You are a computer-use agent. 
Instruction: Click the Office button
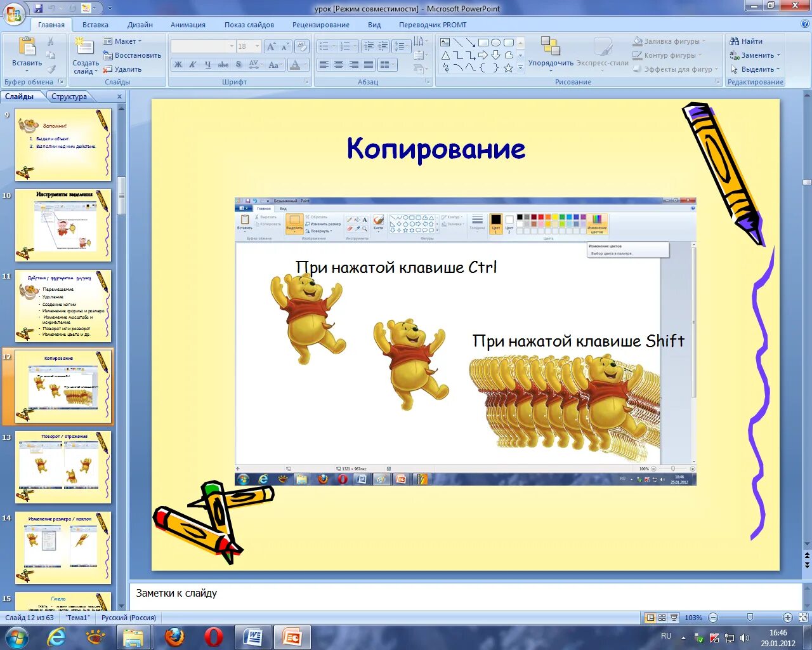coord(14,13)
